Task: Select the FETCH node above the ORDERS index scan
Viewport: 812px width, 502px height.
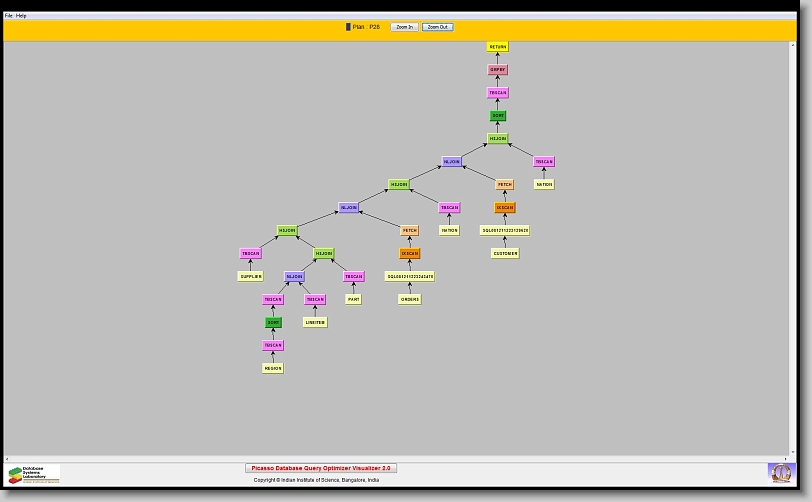Action: (x=409, y=230)
